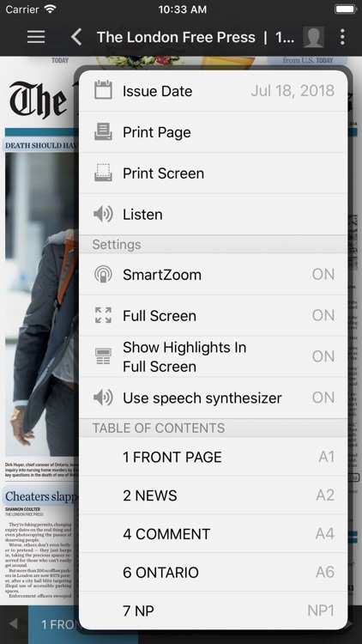362x644 pixels.
Task: Toggle Show Highlights In Full Screen ON
Action: click(x=323, y=356)
